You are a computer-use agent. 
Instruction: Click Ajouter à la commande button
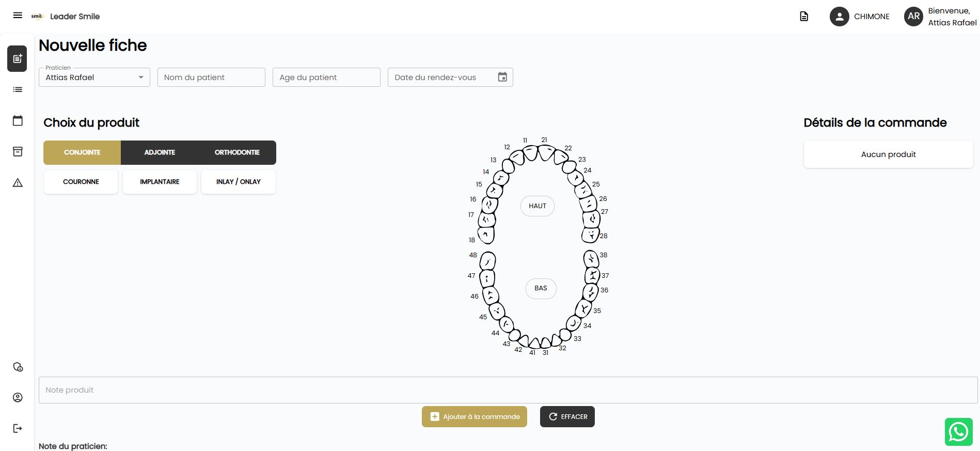tap(474, 417)
